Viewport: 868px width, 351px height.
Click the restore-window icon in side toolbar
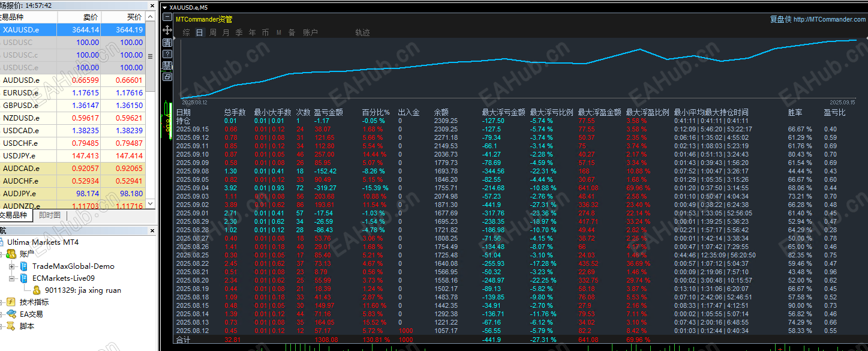pyautogui.click(x=167, y=77)
